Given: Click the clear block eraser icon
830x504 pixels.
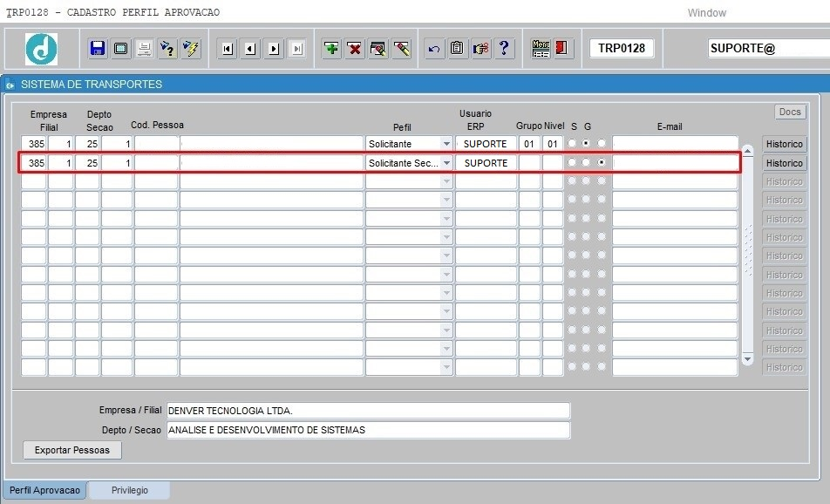Looking at the screenshot, I should click(x=402, y=49).
